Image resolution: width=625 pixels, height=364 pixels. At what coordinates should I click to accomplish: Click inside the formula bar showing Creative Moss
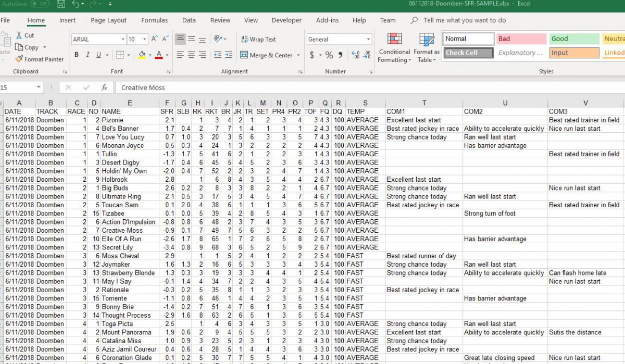click(x=208, y=87)
